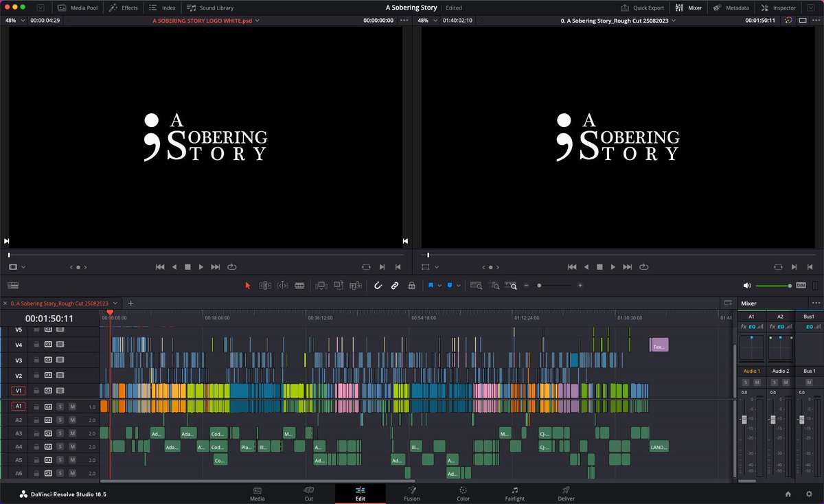Open the Flag color dropdown arrow
The height and width of the screenshot is (504, 824).
(439, 286)
